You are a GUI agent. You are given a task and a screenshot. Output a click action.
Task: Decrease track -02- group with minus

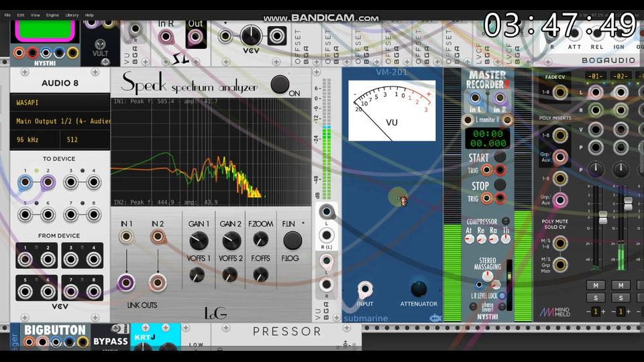point(613,312)
